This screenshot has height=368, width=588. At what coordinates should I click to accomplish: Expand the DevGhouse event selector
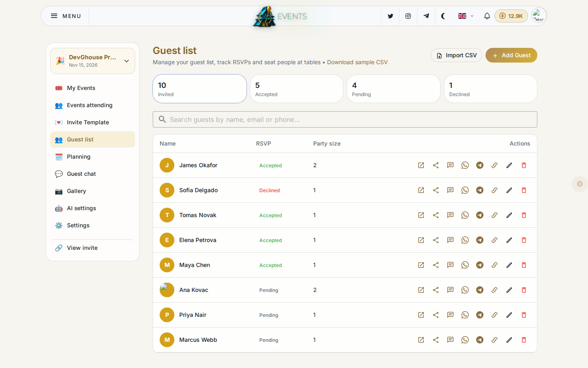[93, 61]
